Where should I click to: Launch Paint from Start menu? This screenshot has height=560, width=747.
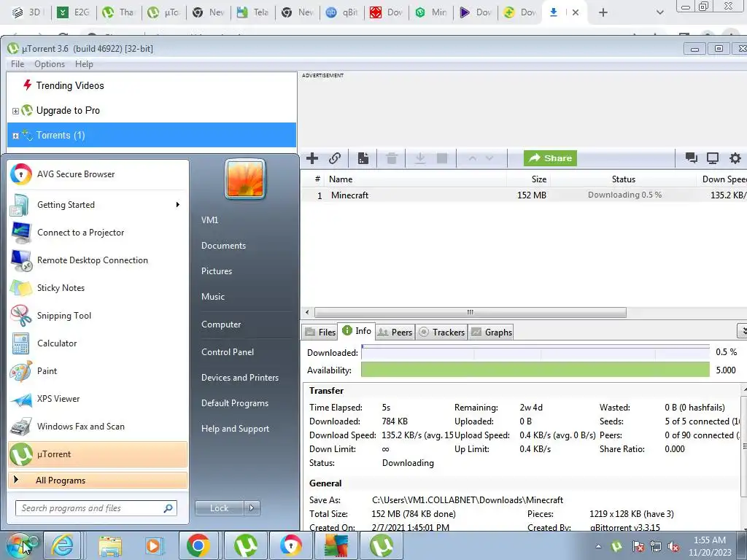(98, 371)
